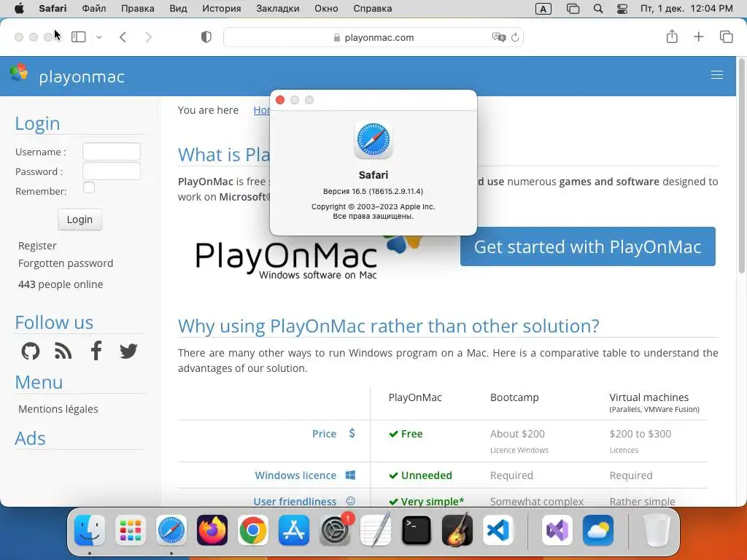The image size is (747, 560).
Task: Click the translate icon in address bar
Action: pyautogui.click(x=498, y=37)
